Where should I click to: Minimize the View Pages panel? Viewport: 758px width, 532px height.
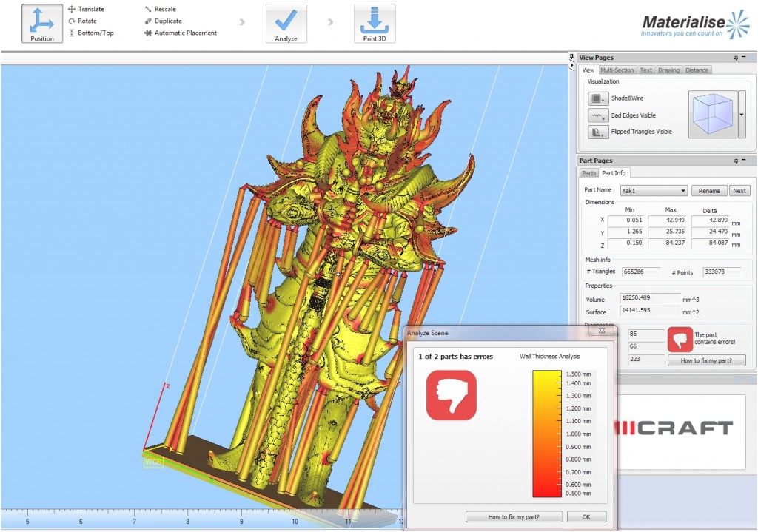744,57
